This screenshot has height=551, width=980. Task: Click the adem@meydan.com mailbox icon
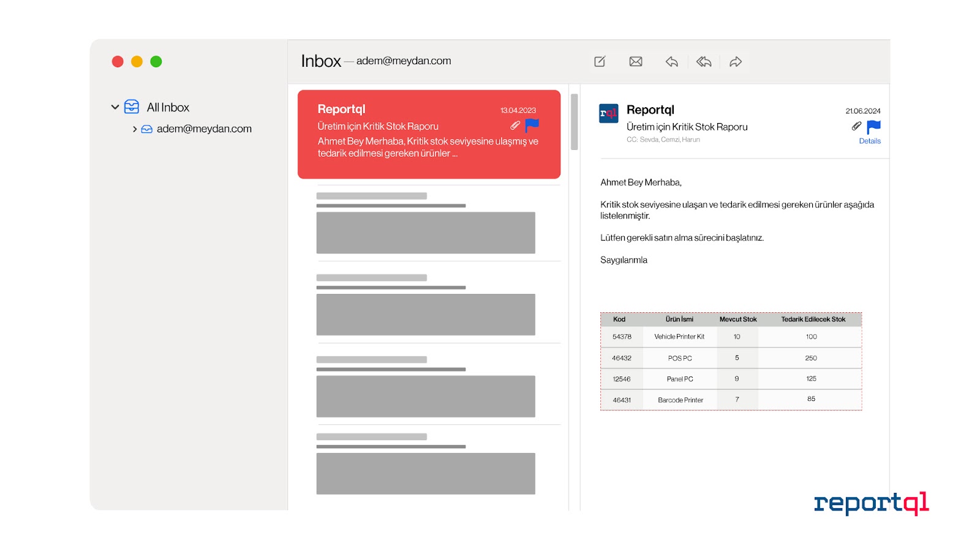[147, 129]
